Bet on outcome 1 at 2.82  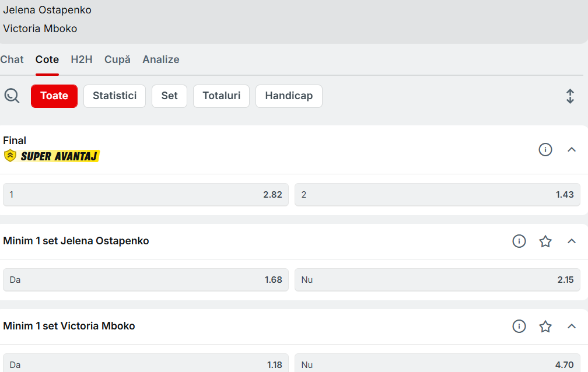146,195
